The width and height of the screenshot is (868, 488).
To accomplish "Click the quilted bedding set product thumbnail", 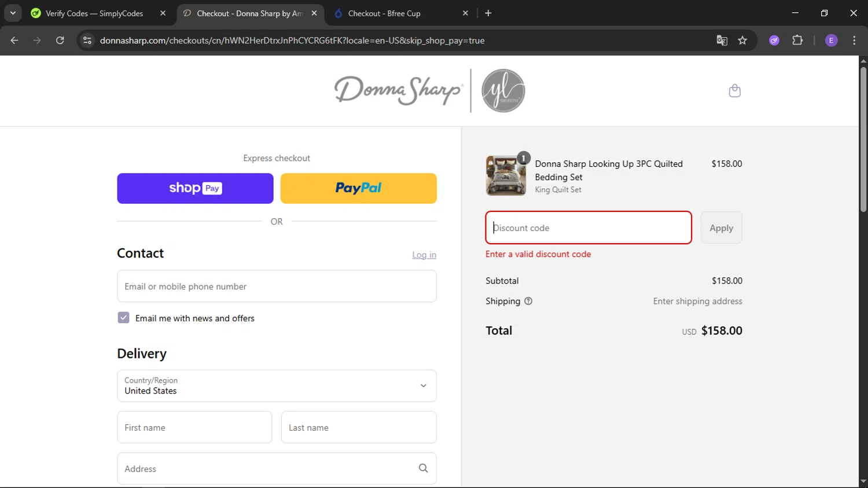I will coord(506,175).
